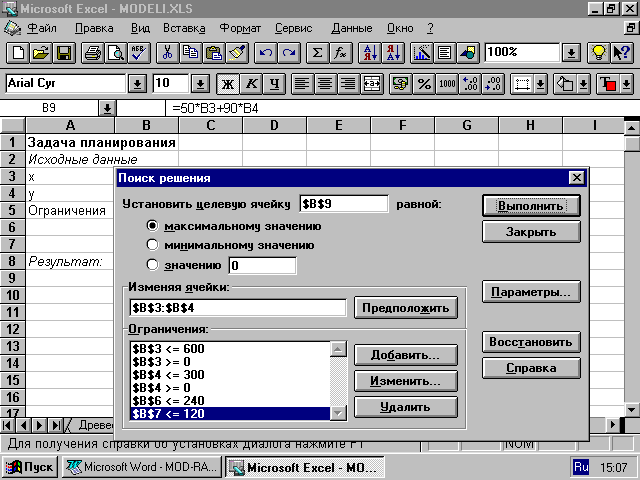The image size is (640, 480).
Task: Select the Format Painter brush
Action: (237, 53)
